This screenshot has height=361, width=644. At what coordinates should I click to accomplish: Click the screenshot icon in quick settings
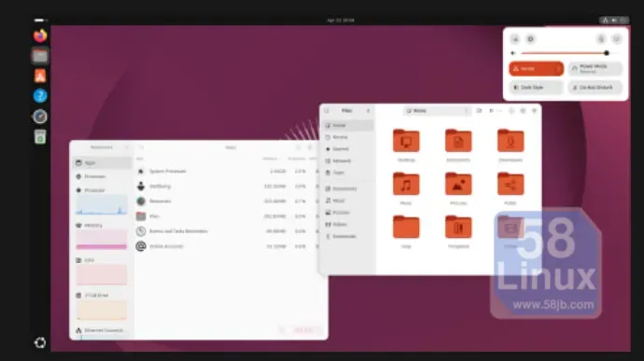pos(515,39)
